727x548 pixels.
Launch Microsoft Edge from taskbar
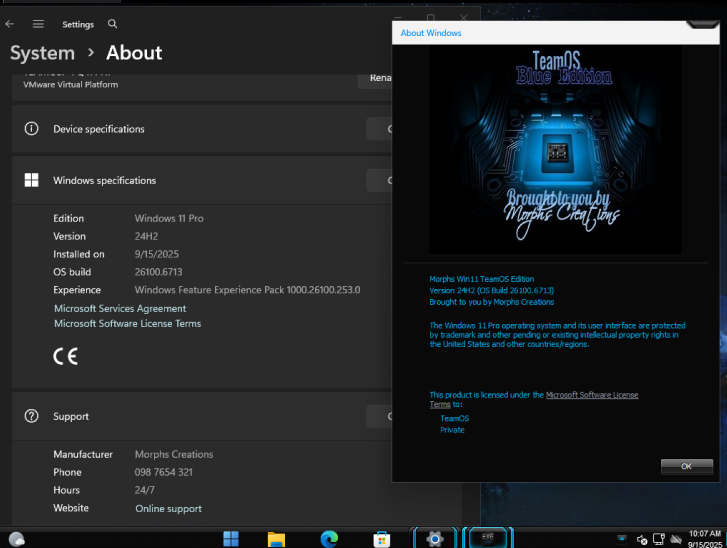pyautogui.click(x=329, y=539)
